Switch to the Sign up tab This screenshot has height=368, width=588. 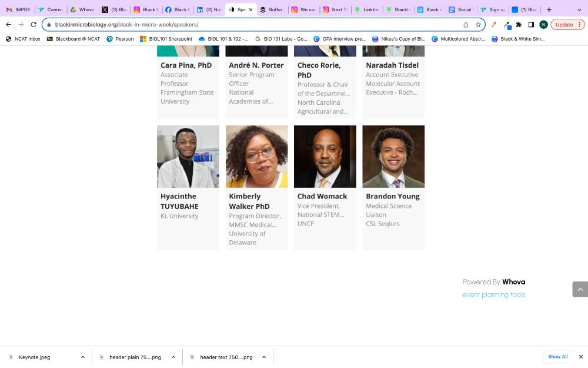pyautogui.click(x=492, y=10)
